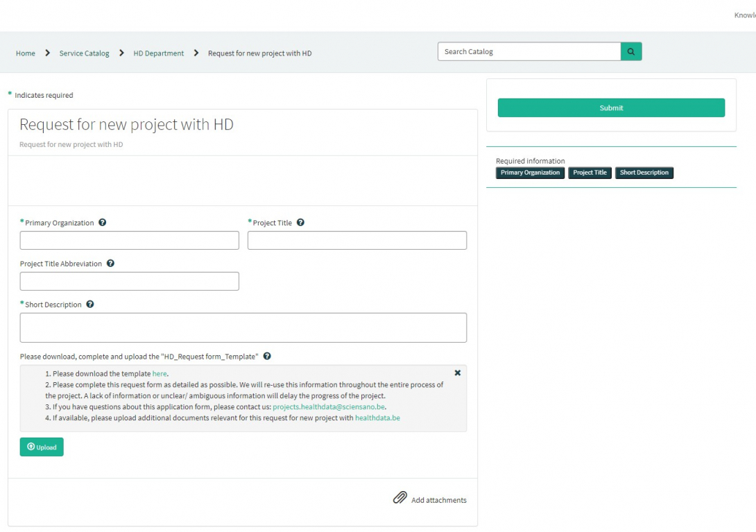The image size is (756, 532).
Task: Click the Upload button
Action: tap(42, 447)
